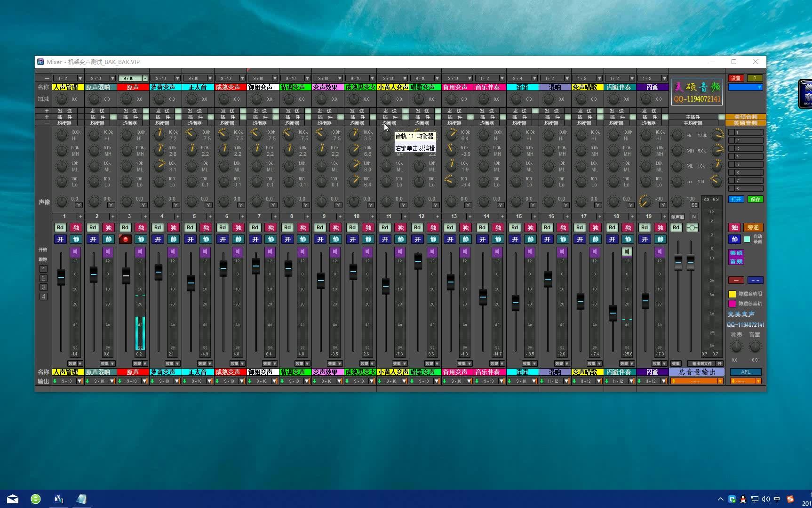Click the 声像 pan knob on track 19

pos(645,202)
